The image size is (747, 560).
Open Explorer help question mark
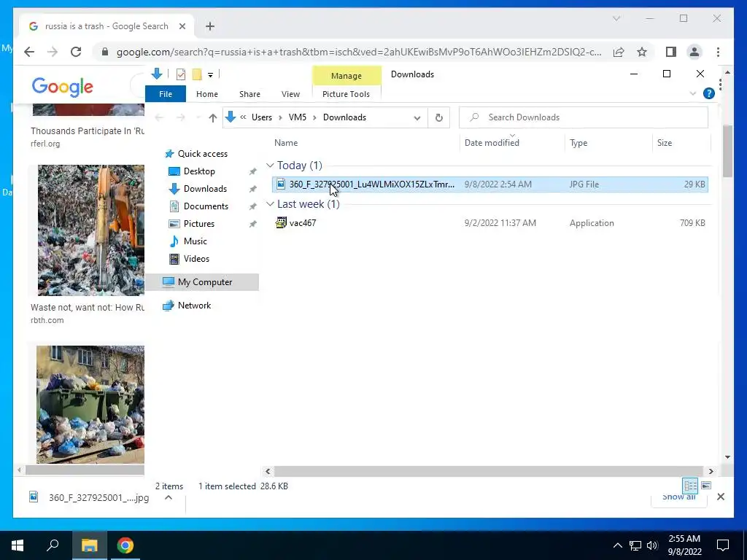709,93
